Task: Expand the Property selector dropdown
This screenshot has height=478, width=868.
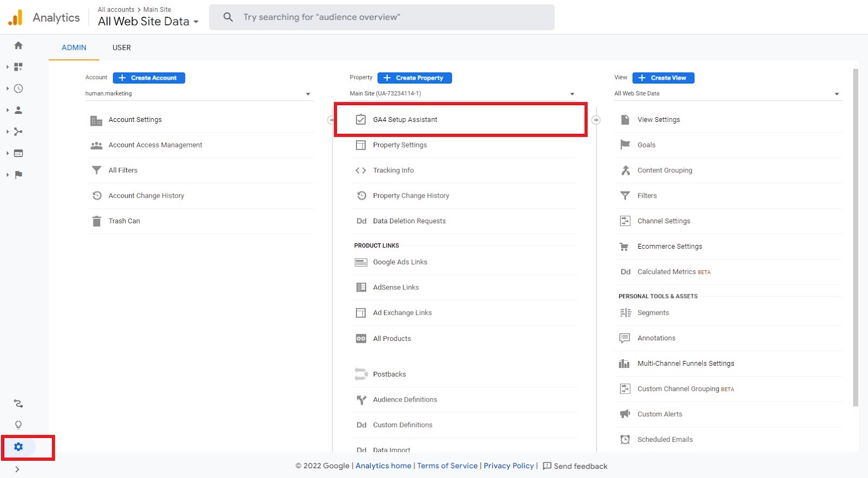Action: (x=572, y=94)
